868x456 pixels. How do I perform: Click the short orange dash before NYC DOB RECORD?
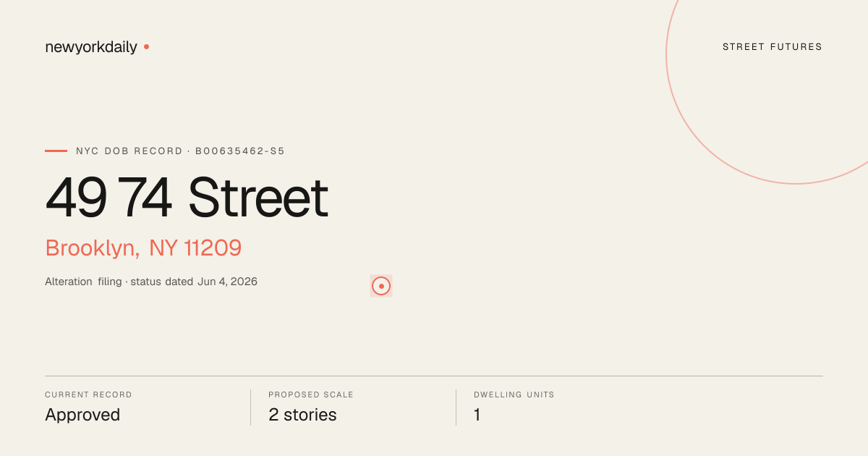coord(56,151)
